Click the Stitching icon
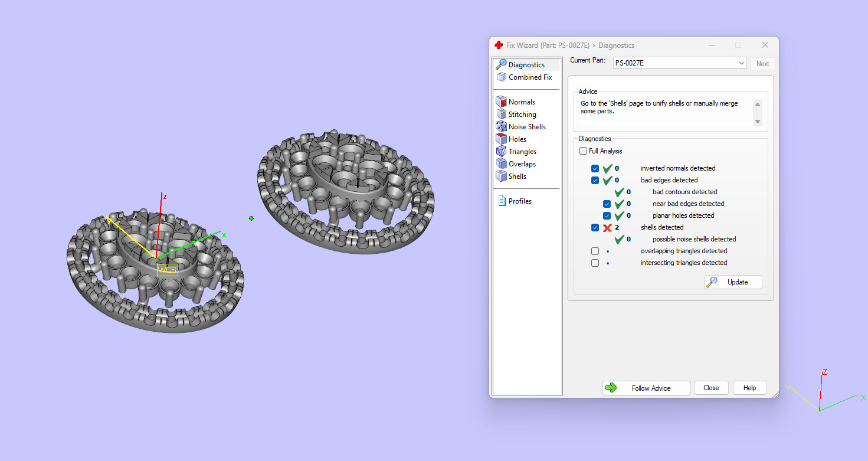This screenshot has height=461, width=868. point(502,114)
